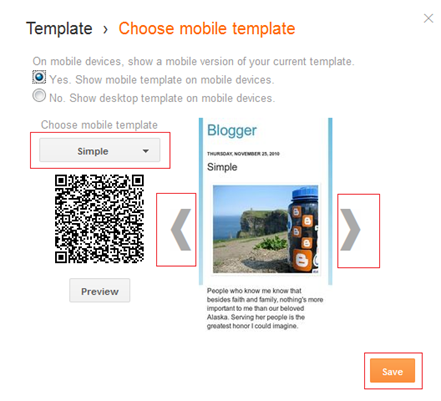Click the Preview button
Viewport: 441px width, 401px height.
pos(100,291)
